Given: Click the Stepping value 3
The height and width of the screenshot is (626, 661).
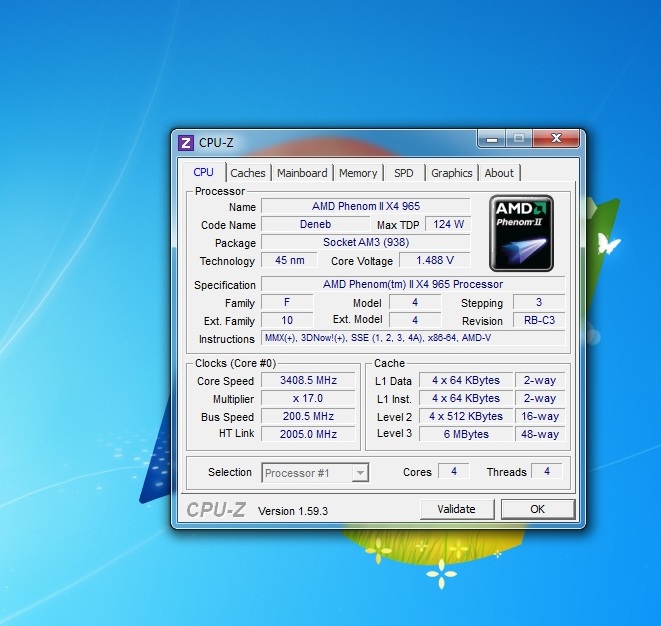Looking at the screenshot, I should (x=539, y=302).
